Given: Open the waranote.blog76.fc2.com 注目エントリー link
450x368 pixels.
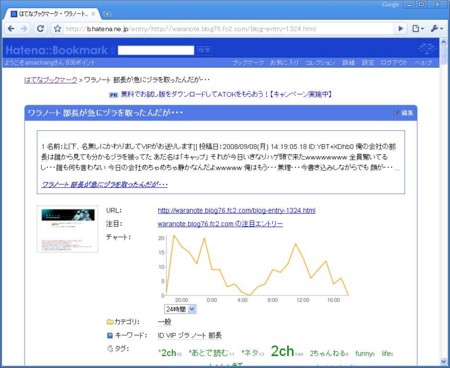Looking at the screenshot, I should pyautogui.click(x=220, y=224).
